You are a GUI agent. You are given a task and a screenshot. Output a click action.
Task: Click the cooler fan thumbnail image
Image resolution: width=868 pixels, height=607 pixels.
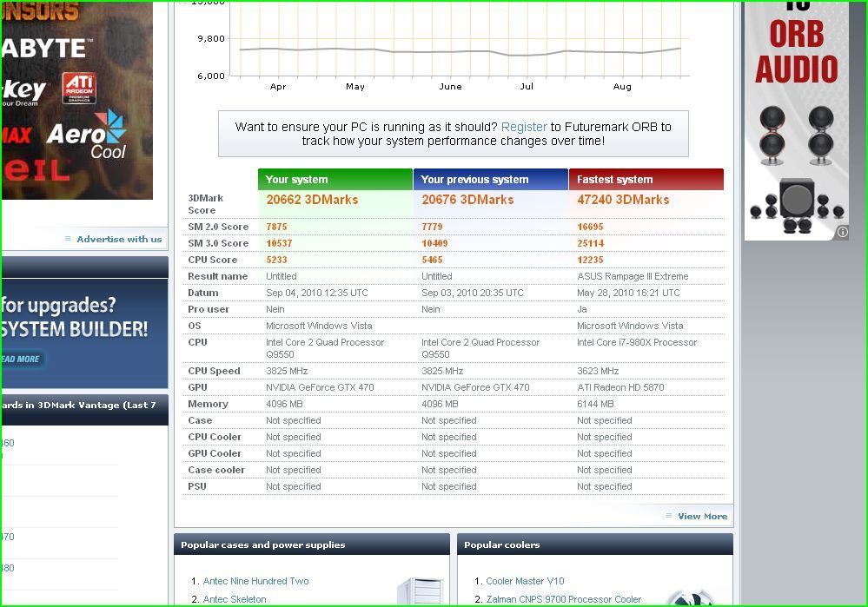click(x=690, y=597)
